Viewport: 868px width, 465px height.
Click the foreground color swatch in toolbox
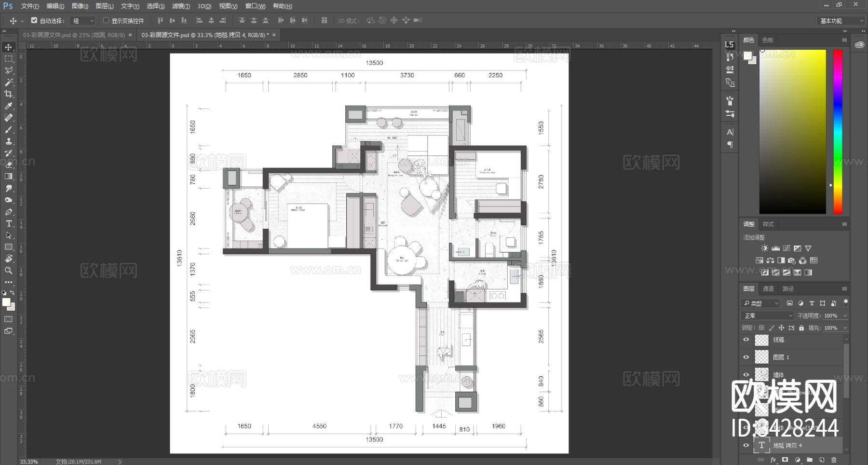(x=6, y=302)
